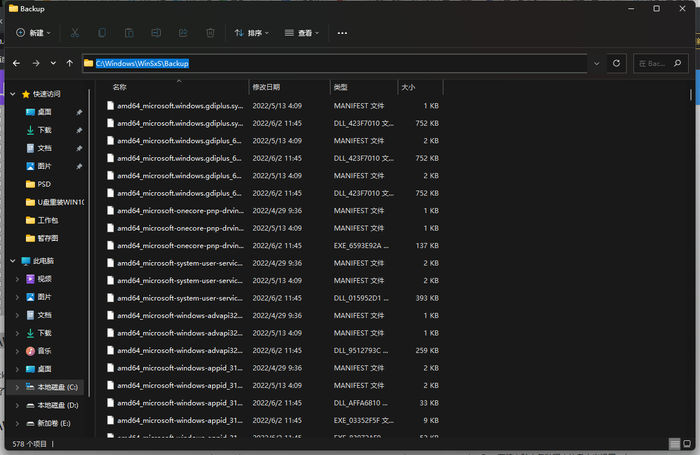The width and height of the screenshot is (700, 455).
Task: Select onecore-pnp-drvin file sized 137 KB
Action: pos(272,246)
